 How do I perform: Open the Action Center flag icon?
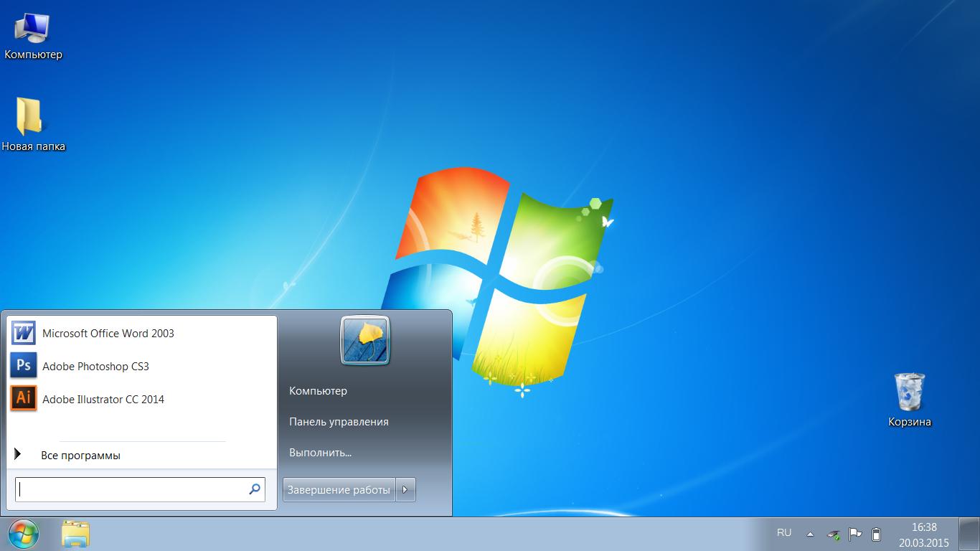point(855,534)
